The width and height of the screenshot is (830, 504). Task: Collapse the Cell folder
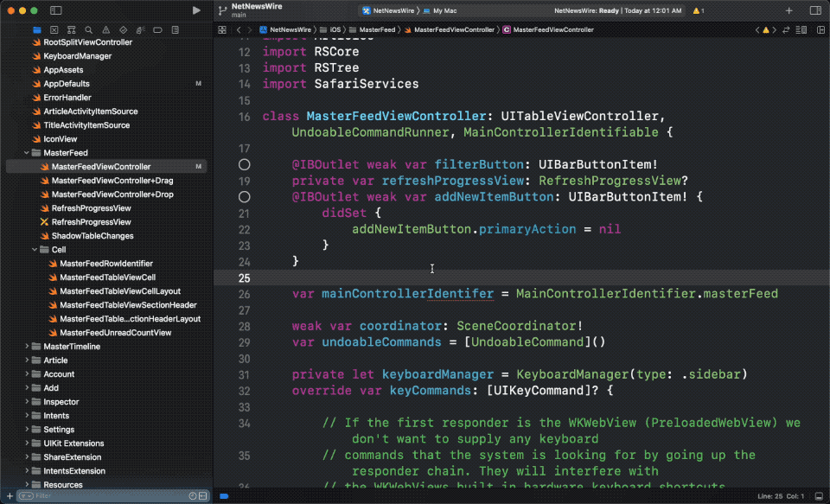click(x=35, y=250)
